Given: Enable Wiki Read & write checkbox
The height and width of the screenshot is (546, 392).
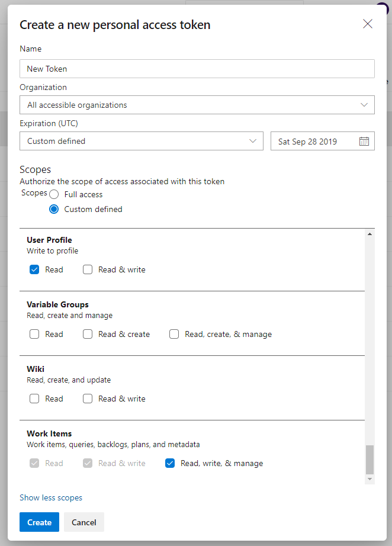Looking at the screenshot, I should 88,399.
